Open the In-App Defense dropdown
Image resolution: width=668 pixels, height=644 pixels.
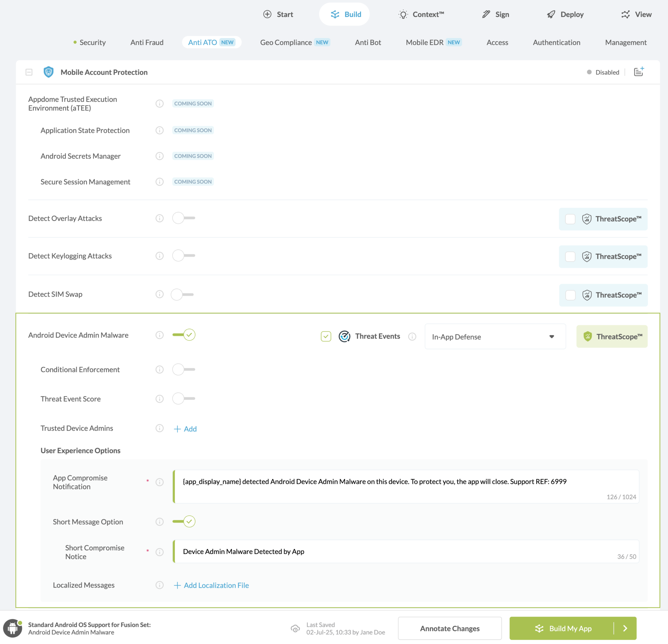point(495,337)
